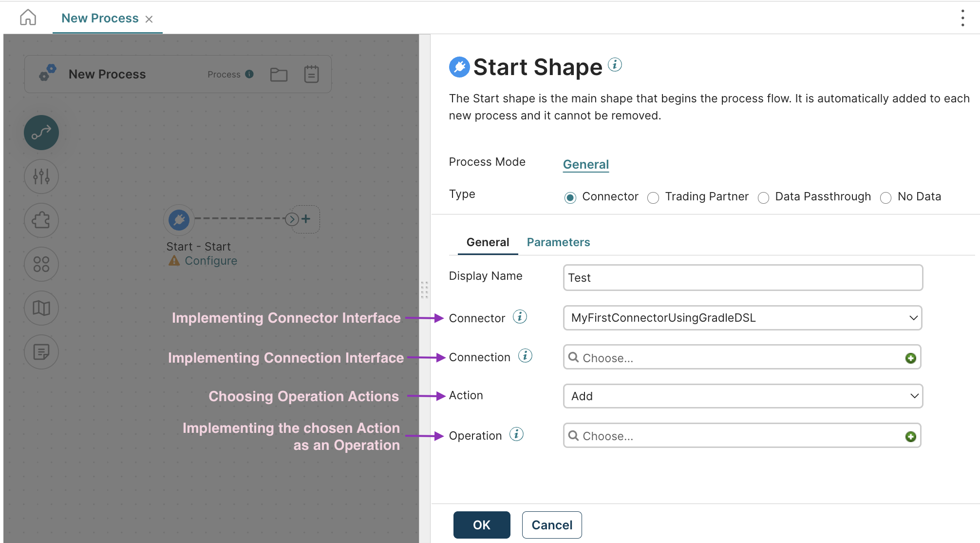This screenshot has width=980, height=543.
Task: Close the New Process tab
Action: [150, 19]
